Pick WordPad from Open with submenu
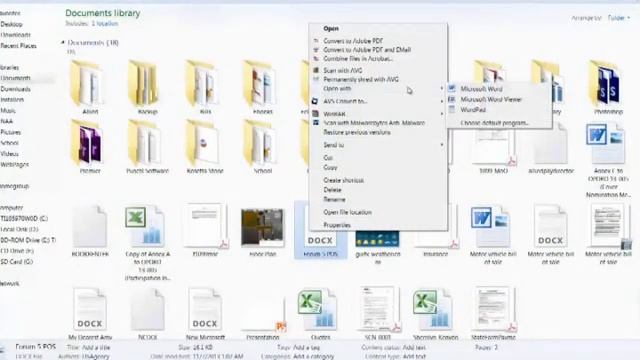The height and width of the screenshot is (360, 640). click(x=499, y=110)
